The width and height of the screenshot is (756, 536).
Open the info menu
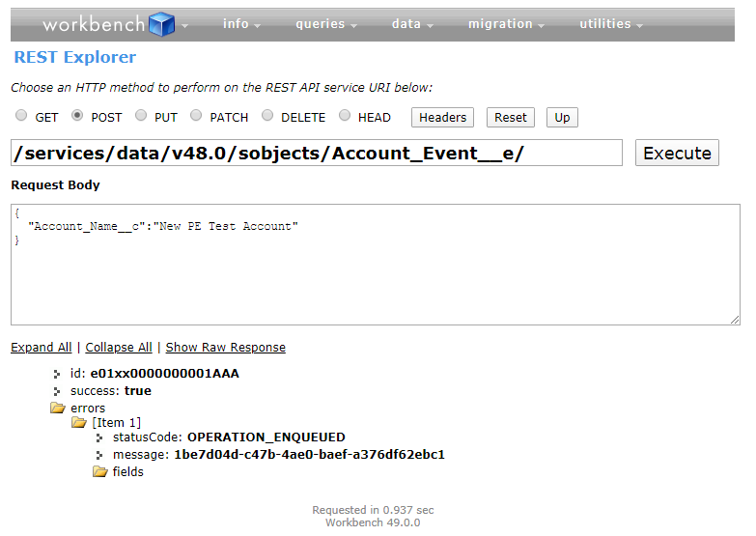point(241,23)
